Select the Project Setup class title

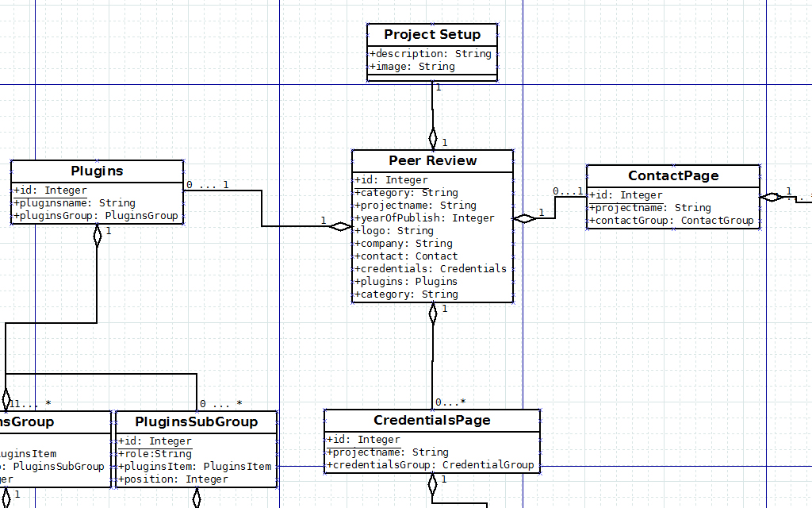432,34
